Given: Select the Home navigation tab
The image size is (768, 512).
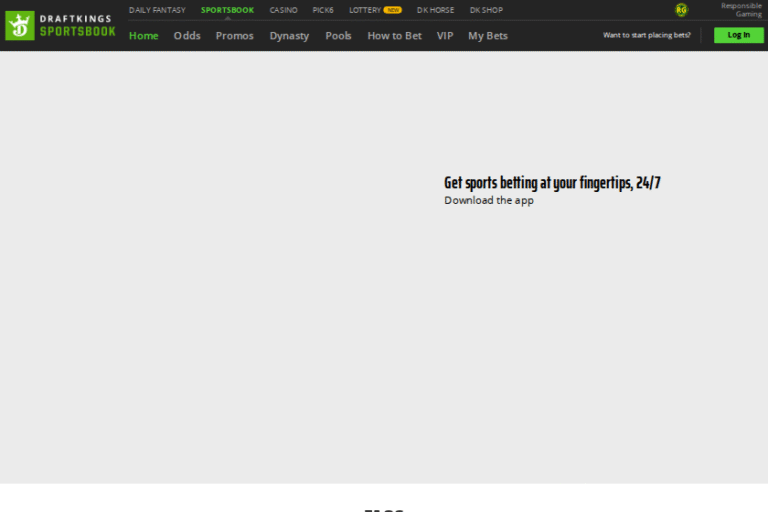Looking at the screenshot, I should click(x=144, y=36).
